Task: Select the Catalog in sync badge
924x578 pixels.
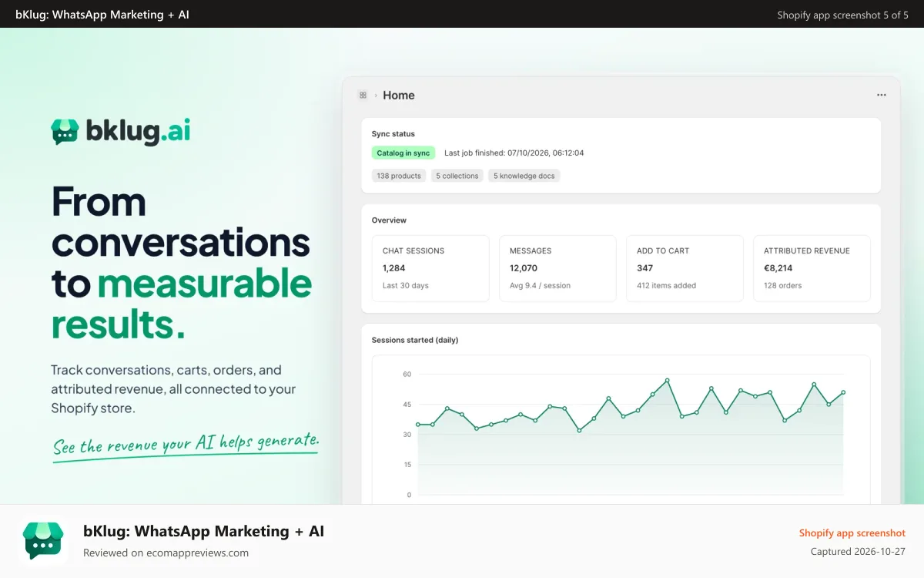Action: [x=403, y=153]
